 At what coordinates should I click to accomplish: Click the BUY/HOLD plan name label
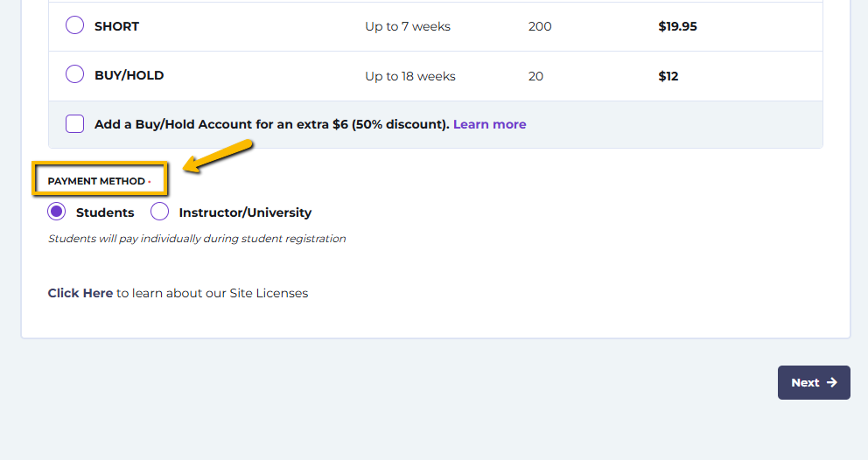coord(129,75)
